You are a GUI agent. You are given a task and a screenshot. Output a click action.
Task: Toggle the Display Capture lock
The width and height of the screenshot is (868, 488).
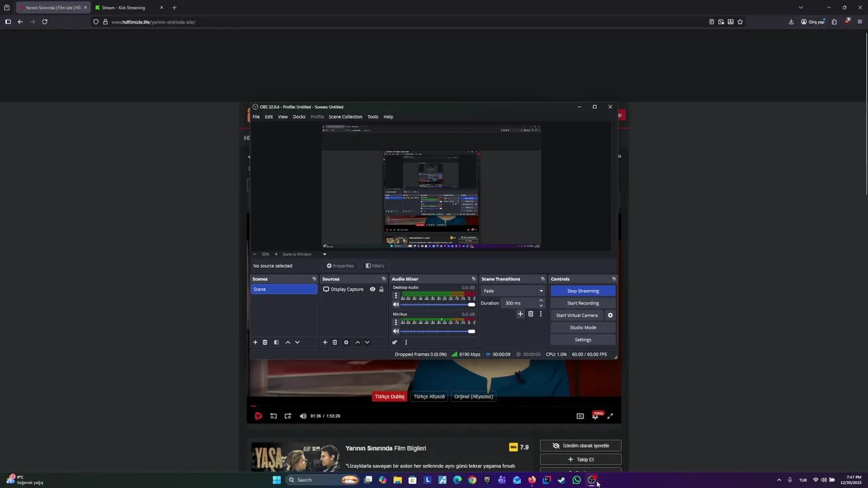click(381, 289)
